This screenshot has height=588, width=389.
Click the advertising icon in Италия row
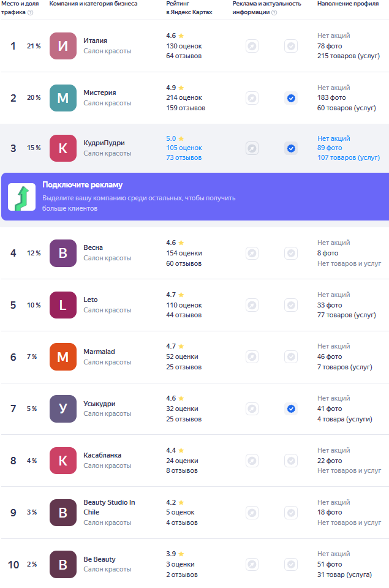252,46
